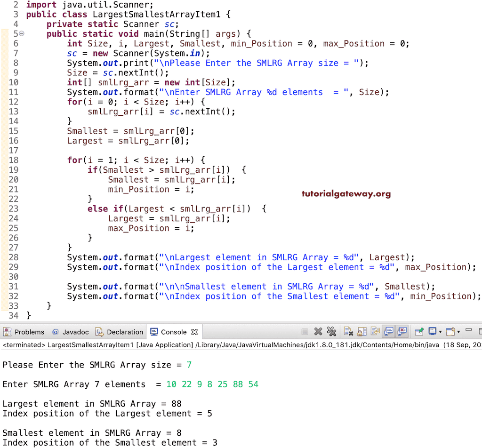The width and height of the screenshot is (482, 448).
Task: Clear the Console output
Action: (347, 331)
